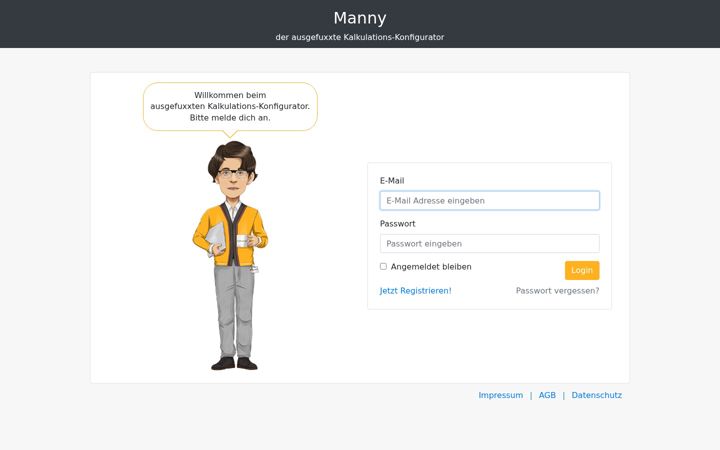This screenshot has width=720, height=450.
Task: Click the 'Passwort' field label
Action: [398, 224]
